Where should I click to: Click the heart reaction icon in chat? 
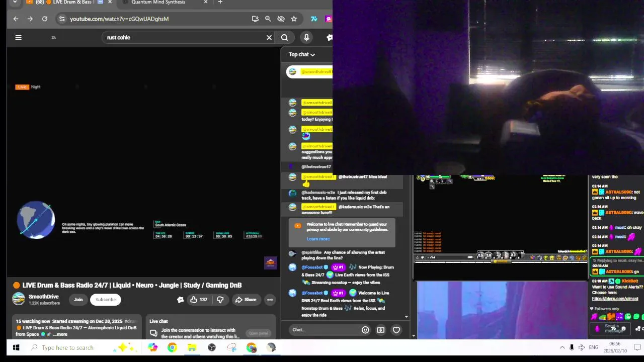tap(396, 330)
